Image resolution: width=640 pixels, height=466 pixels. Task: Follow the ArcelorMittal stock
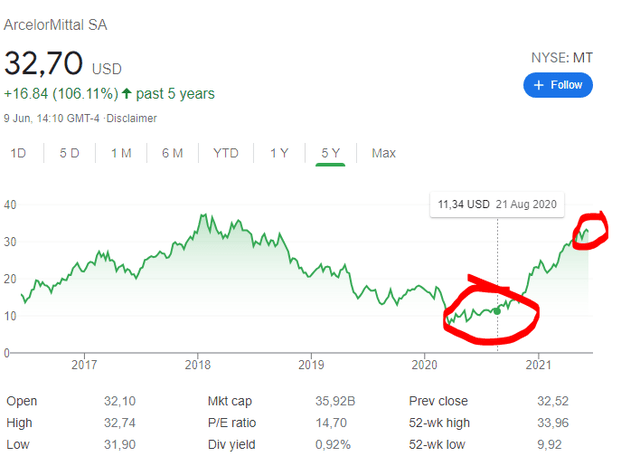coord(558,85)
